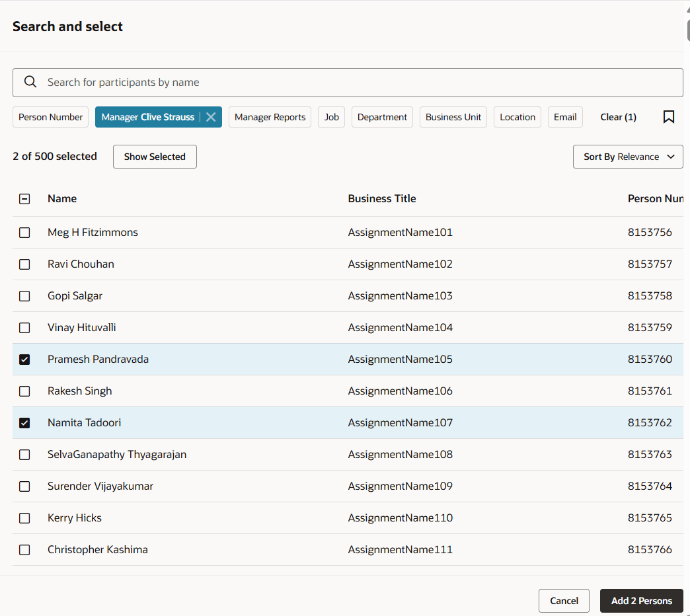The image size is (690, 616).
Task: Open the Business Unit filter chip
Action: click(x=453, y=117)
